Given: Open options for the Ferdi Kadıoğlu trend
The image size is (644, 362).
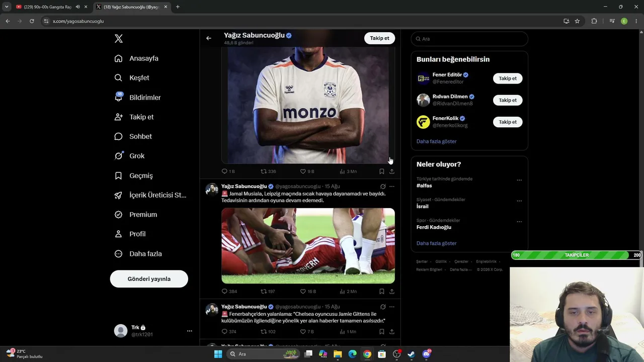Looking at the screenshot, I should [519, 222].
